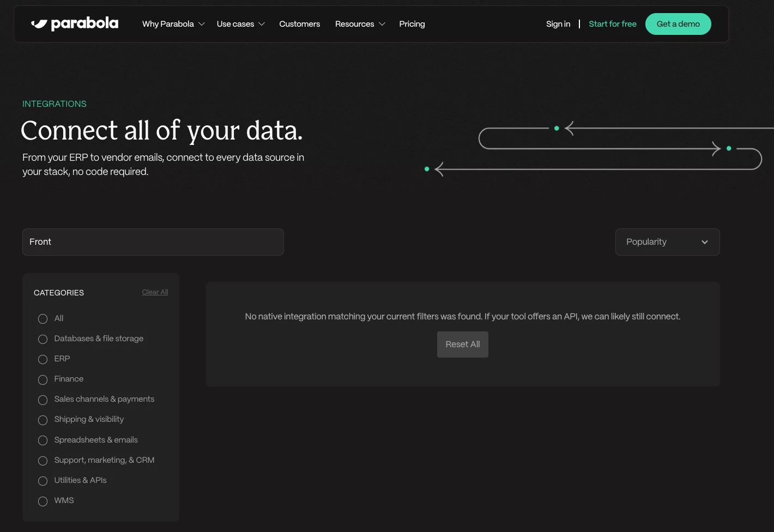Select Databases & file storage category
This screenshot has width=774, height=532.
[90, 338]
